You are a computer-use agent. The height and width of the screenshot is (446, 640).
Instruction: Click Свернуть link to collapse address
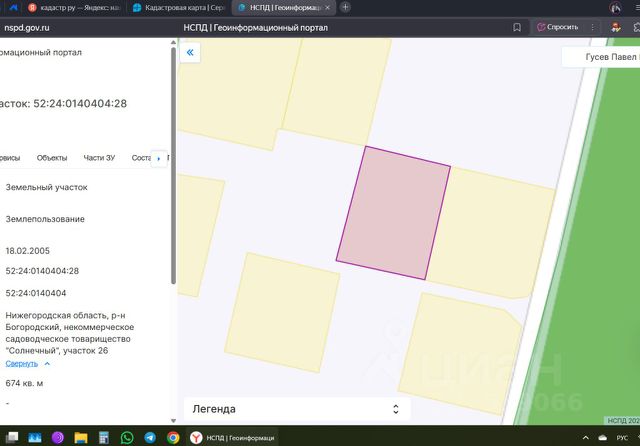[x=22, y=364]
